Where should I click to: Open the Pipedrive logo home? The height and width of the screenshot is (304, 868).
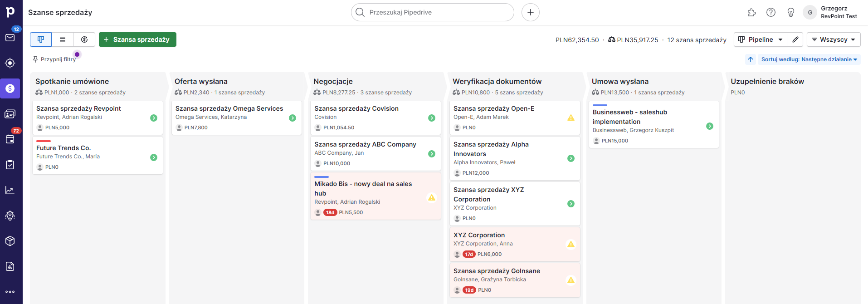(x=10, y=12)
